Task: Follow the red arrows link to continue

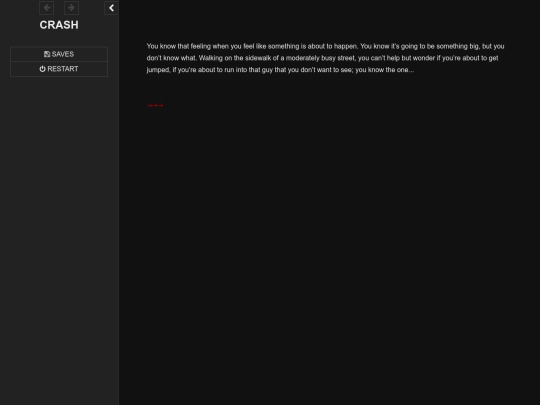Action: (x=155, y=105)
